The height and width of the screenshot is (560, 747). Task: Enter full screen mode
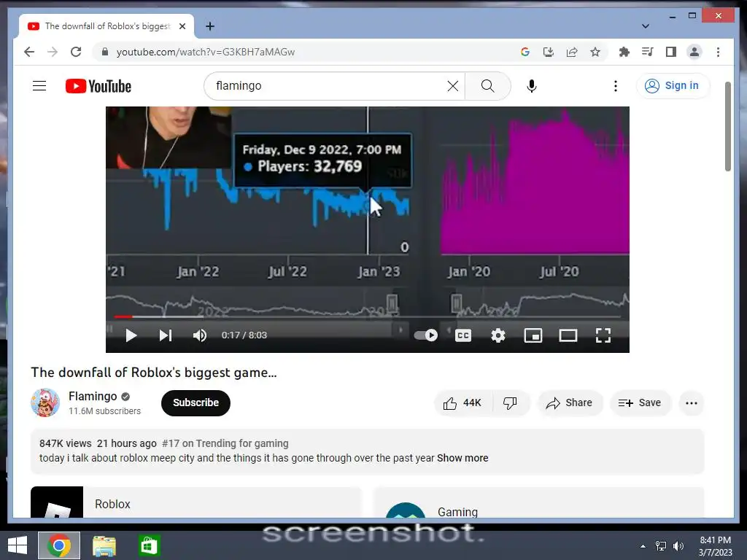pos(603,335)
